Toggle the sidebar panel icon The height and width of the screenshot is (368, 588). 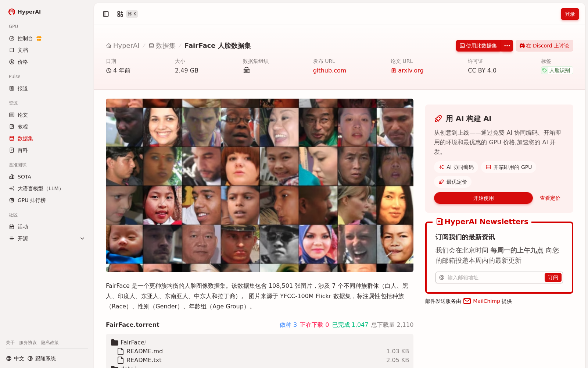coord(106,14)
